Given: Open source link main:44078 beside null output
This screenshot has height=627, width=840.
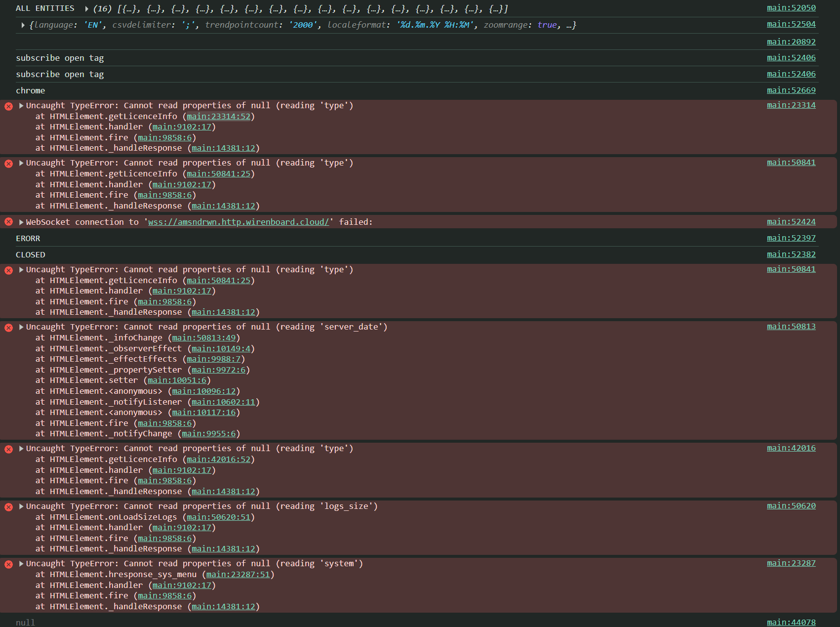Looking at the screenshot, I should point(791,622).
